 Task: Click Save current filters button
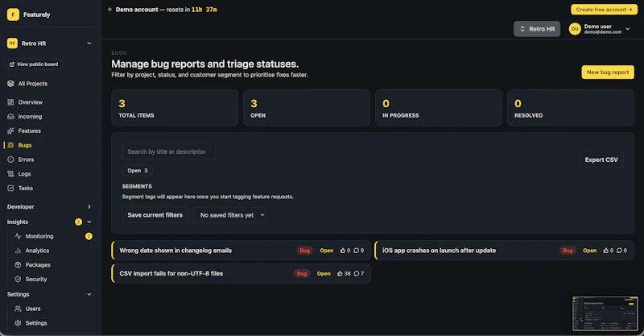point(155,215)
